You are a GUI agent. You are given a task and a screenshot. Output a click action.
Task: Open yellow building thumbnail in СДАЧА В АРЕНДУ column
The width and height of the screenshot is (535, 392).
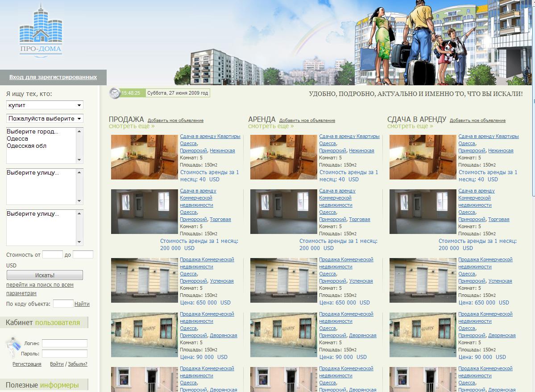(x=423, y=280)
